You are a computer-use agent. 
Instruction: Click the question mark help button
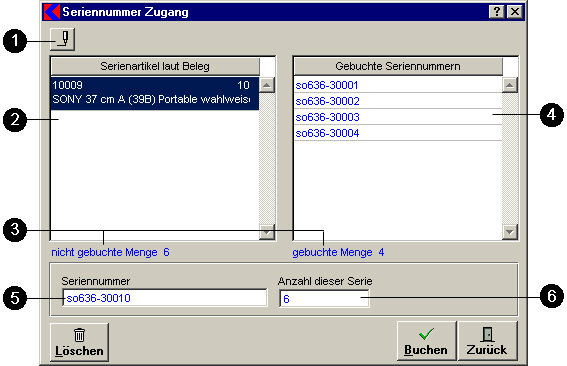497,12
